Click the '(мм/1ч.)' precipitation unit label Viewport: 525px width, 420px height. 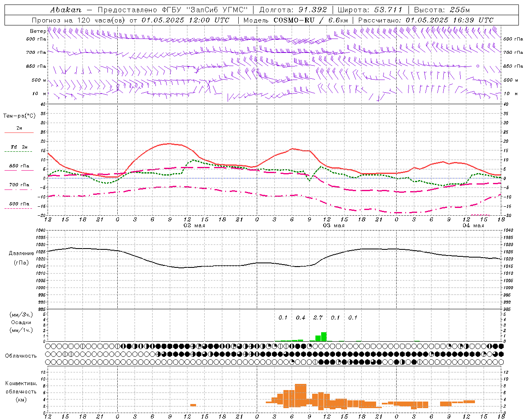pos(21,330)
